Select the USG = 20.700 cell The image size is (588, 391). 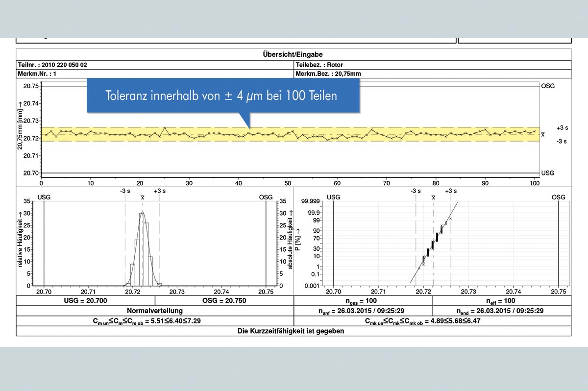coord(85,300)
